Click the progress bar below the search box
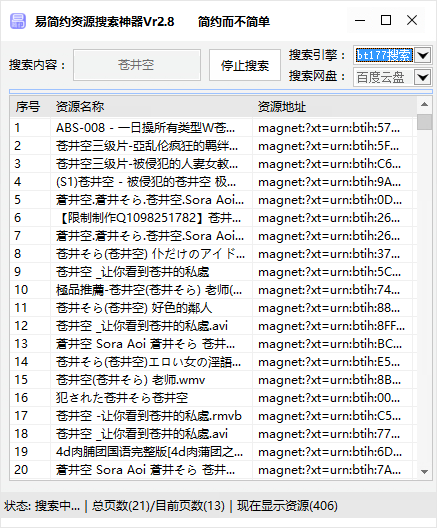The image size is (437, 528). [221, 92]
